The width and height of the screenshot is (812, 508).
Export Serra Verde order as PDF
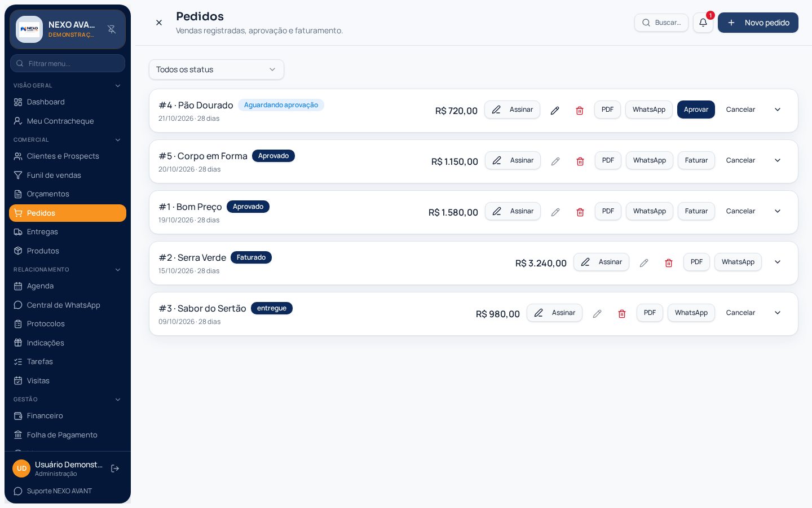pyautogui.click(x=696, y=262)
